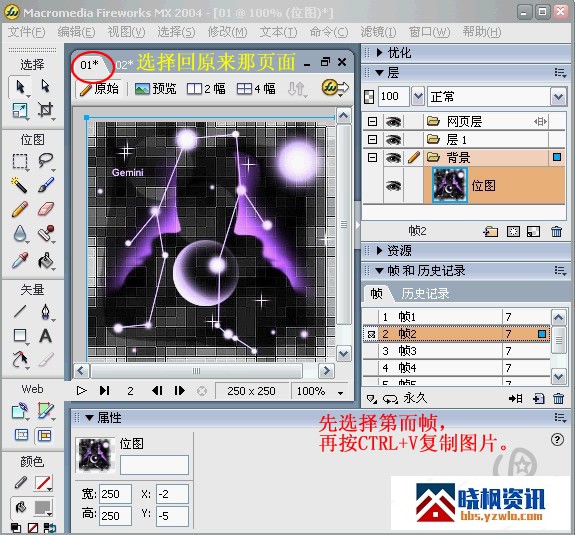
Task: Open the 修改(M) menu
Action: [x=227, y=32]
